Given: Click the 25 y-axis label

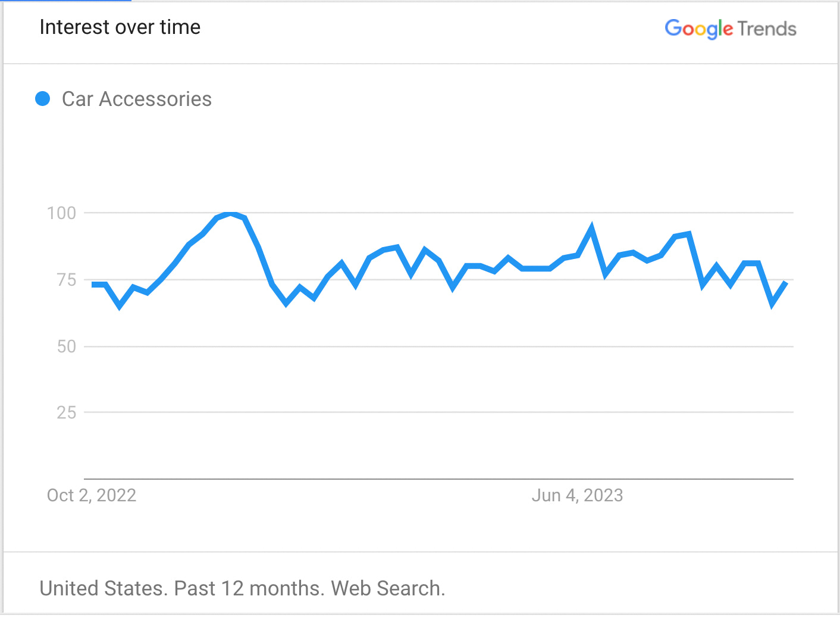Looking at the screenshot, I should coord(67,413).
